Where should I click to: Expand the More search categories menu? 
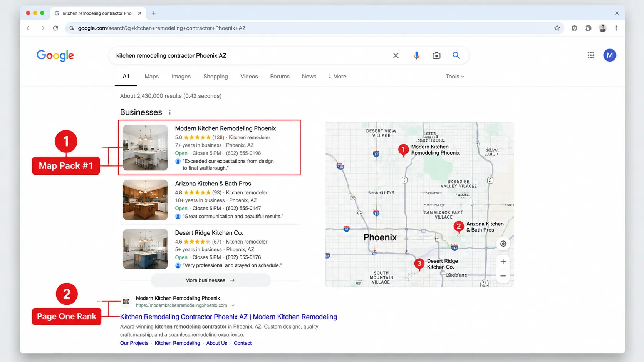click(x=337, y=77)
